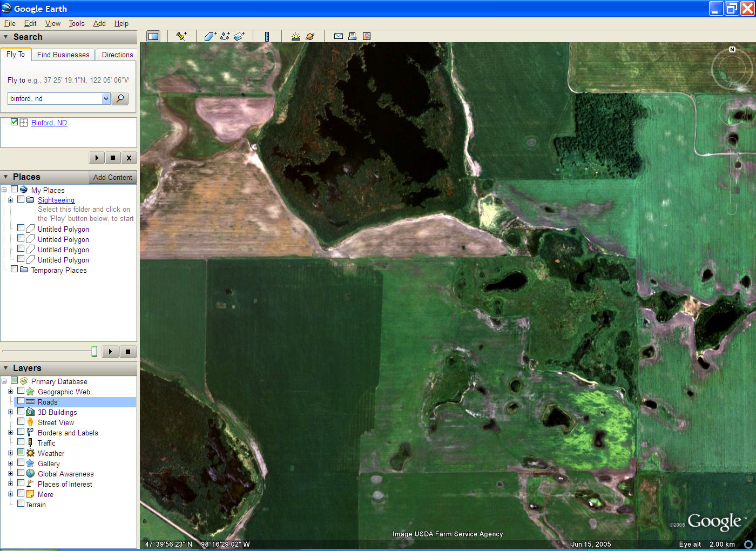Click the Weather sun layer icon

[x=30, y=453]
